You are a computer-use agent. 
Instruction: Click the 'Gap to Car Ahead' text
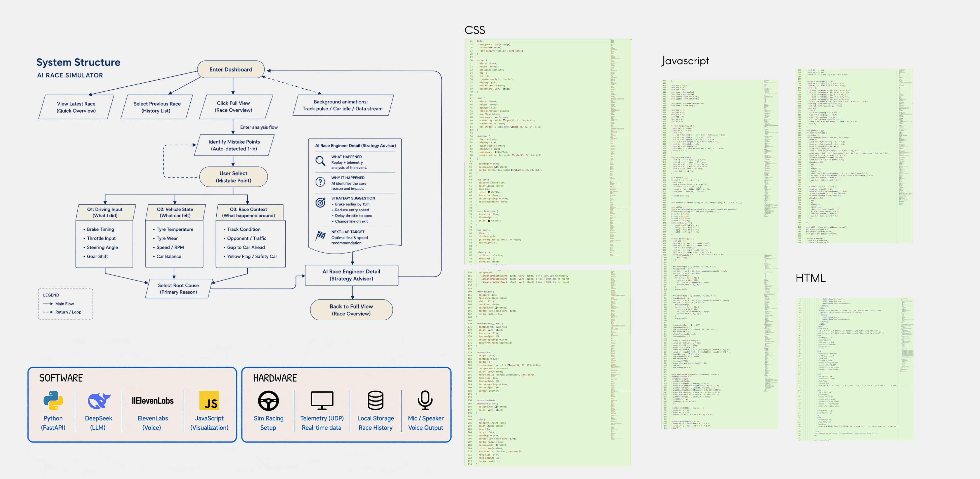pyautogui.click(x=246, y=247)
